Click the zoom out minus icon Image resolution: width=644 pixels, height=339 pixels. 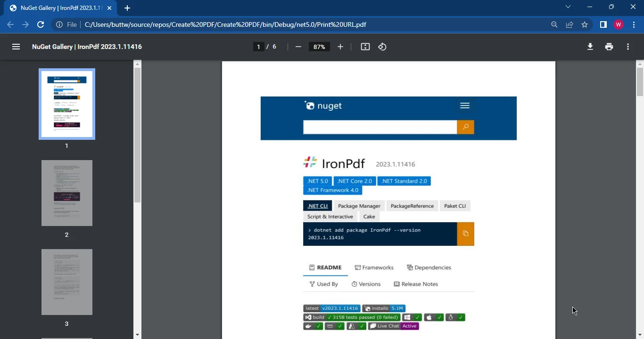click(x=298, y=47)
